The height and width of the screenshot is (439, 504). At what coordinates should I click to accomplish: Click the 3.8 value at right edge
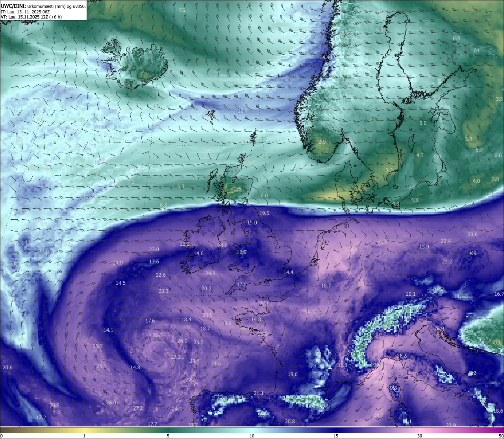click(495, 179)
